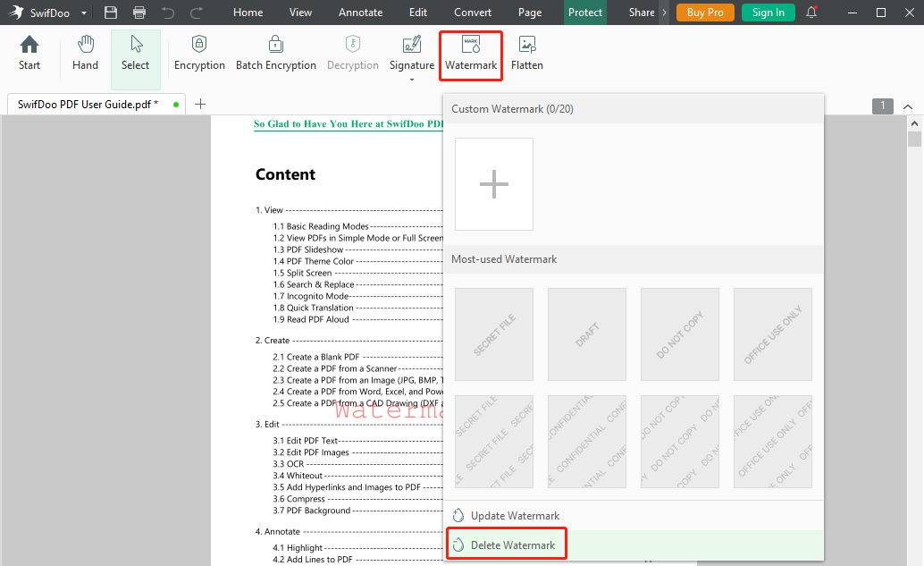Save the document with the floppy disk icon
This screenshot has width=924, height=566.
coord(111,13)
